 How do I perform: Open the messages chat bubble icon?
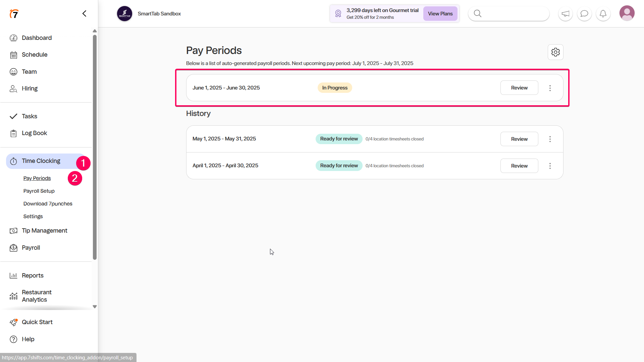click(584, 14)
